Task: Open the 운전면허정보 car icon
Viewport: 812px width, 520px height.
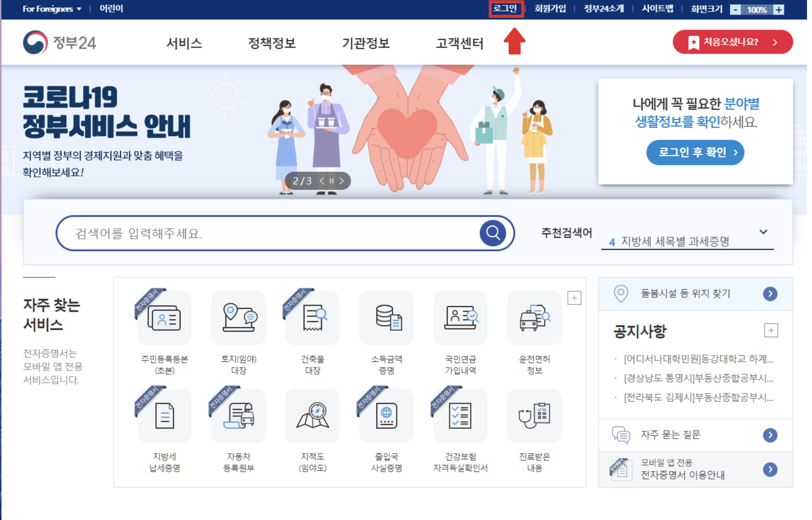Action: [534, 318]
